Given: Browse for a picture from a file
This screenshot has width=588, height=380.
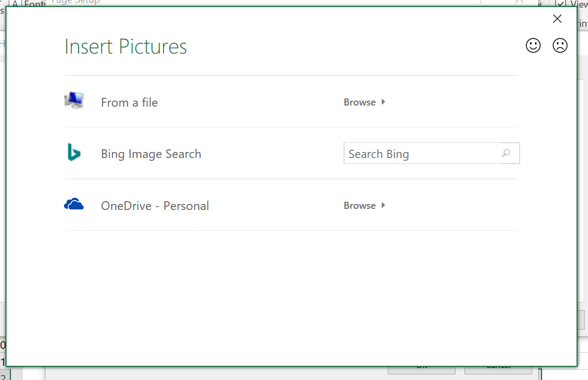Looking at the screenshot, I should coord(359,102).
